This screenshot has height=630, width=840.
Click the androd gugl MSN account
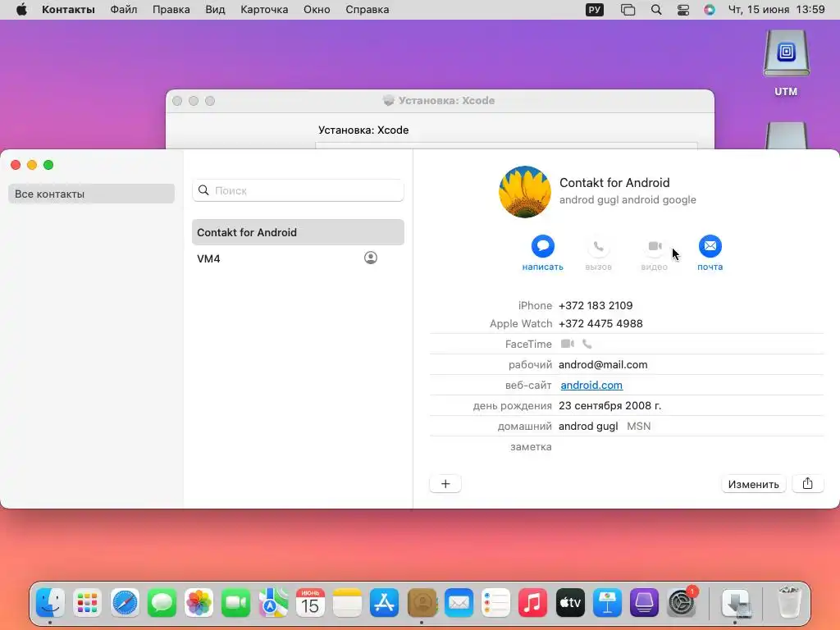[605, 426]
